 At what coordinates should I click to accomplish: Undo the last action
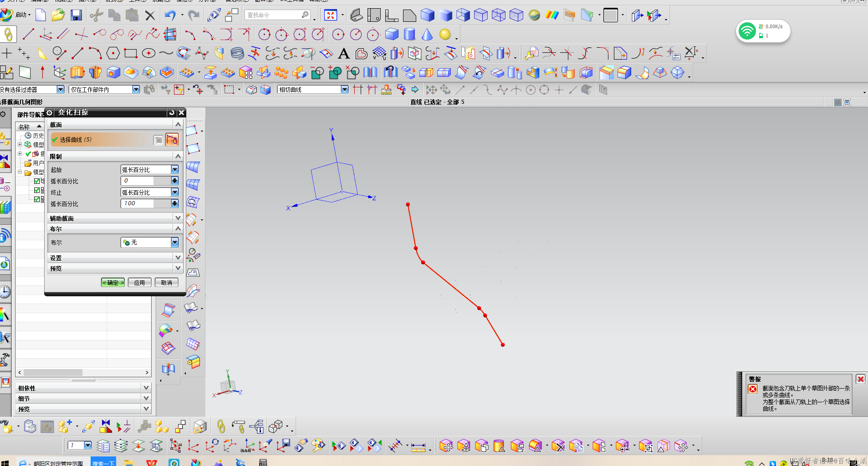pos(170,15)
